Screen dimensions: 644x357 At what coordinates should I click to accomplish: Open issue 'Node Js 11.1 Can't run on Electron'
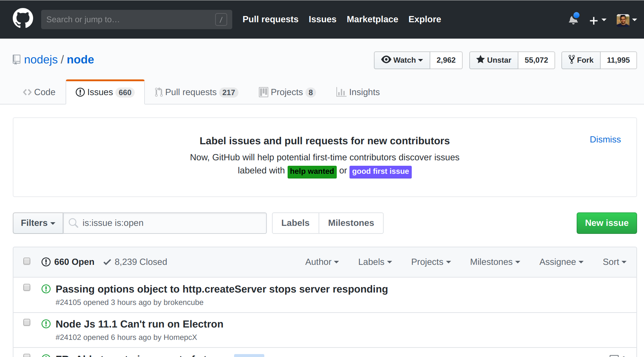[139, 324]
